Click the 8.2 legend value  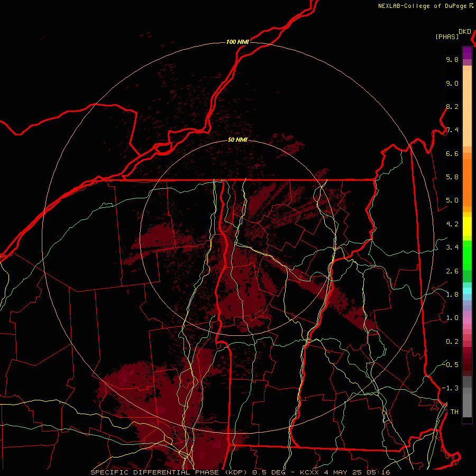(452, 106)
